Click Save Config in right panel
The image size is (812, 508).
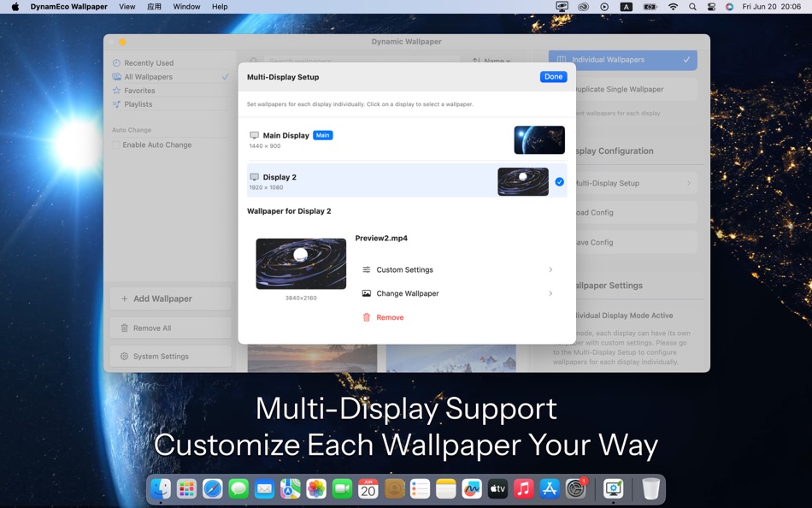point(636,242)
